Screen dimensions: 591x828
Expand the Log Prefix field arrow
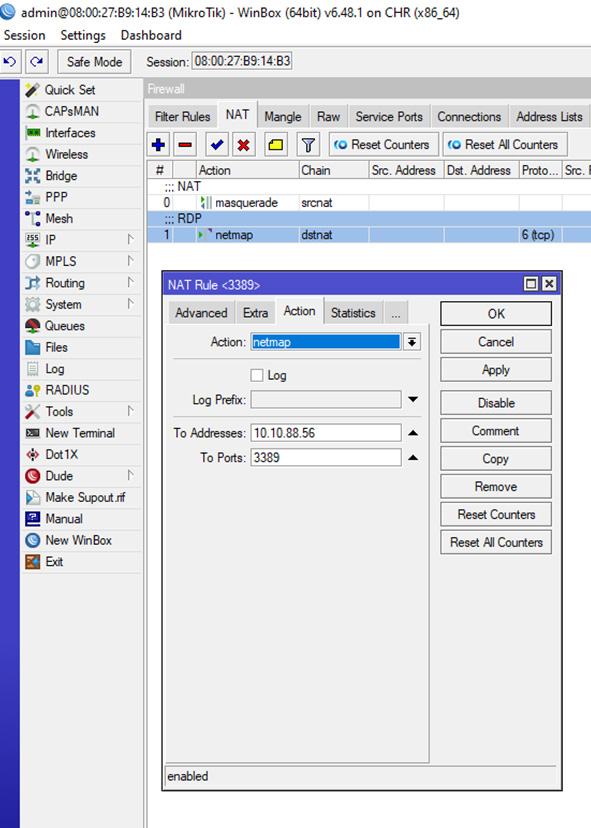[x=413, y=400]
